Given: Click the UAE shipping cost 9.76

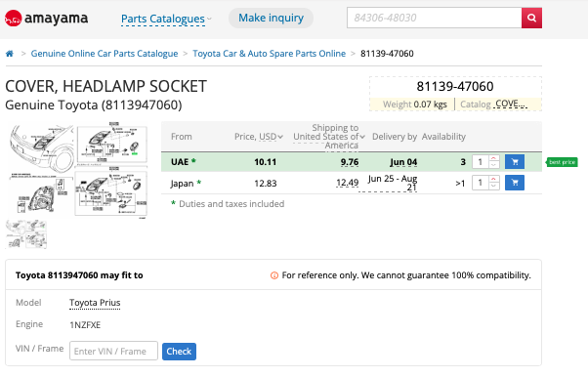Looking at the screenshot, I should [x=350, y=162].
